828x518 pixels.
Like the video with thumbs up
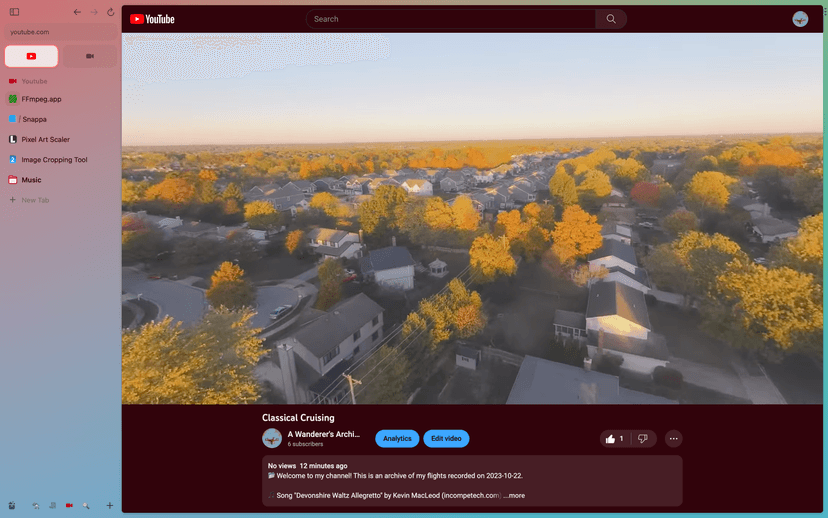(x=614, y=438)
